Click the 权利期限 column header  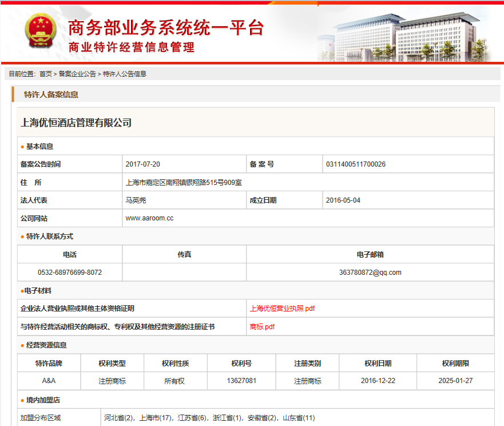coord(455,363)
